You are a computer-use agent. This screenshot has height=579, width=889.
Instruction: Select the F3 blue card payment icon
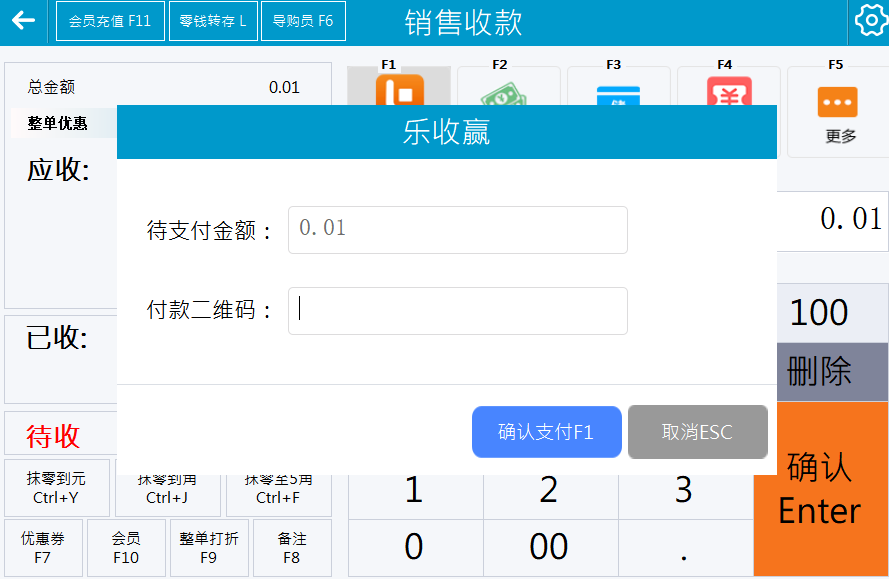point(618,95)
